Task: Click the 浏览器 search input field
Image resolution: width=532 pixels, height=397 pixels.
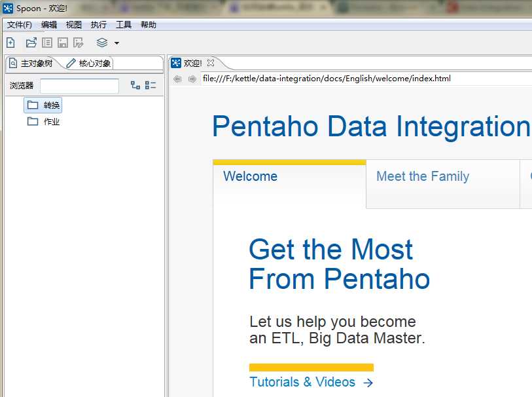Action: [79, 86]
